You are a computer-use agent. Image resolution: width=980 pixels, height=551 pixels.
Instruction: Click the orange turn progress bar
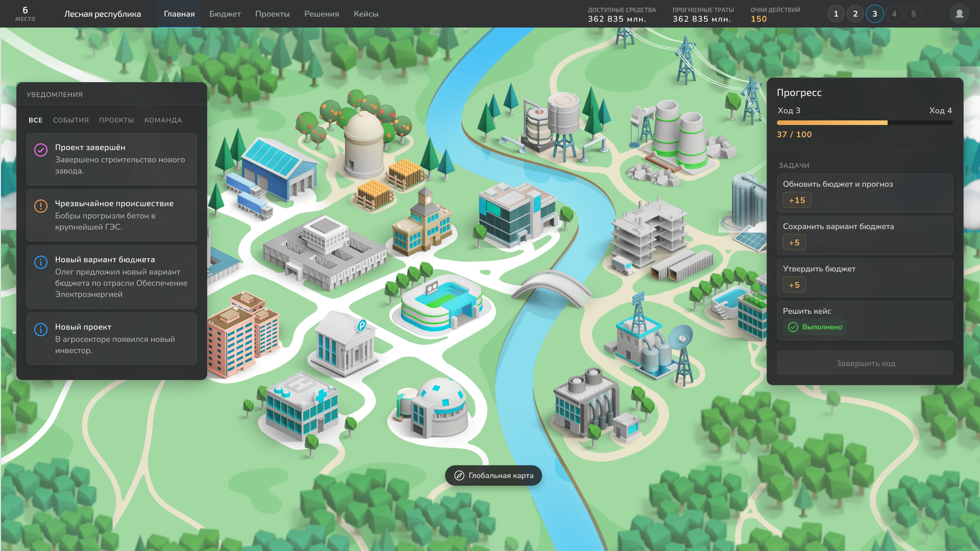832,123
